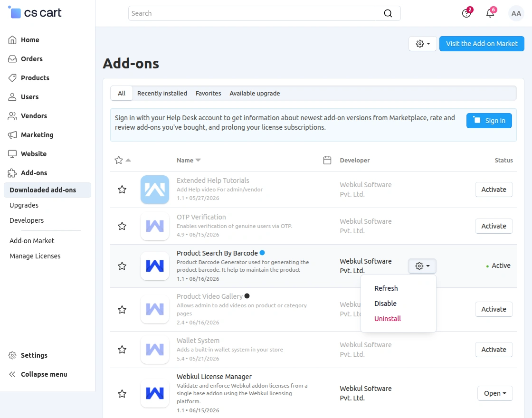Switch to the All tab
This screenshot has height=418, width=532.
[122, 93]
